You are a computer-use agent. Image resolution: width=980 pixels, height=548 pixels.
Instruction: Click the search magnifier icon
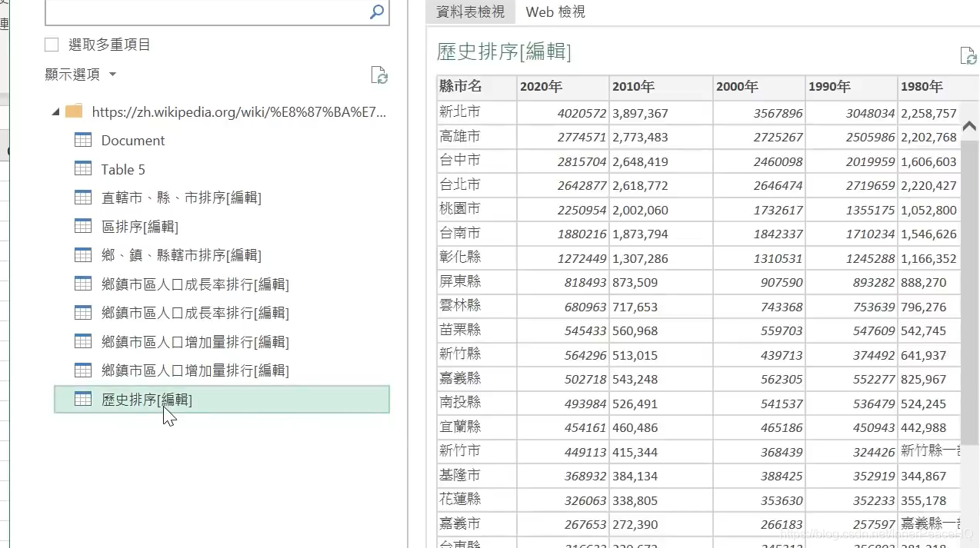coord(377,12)
